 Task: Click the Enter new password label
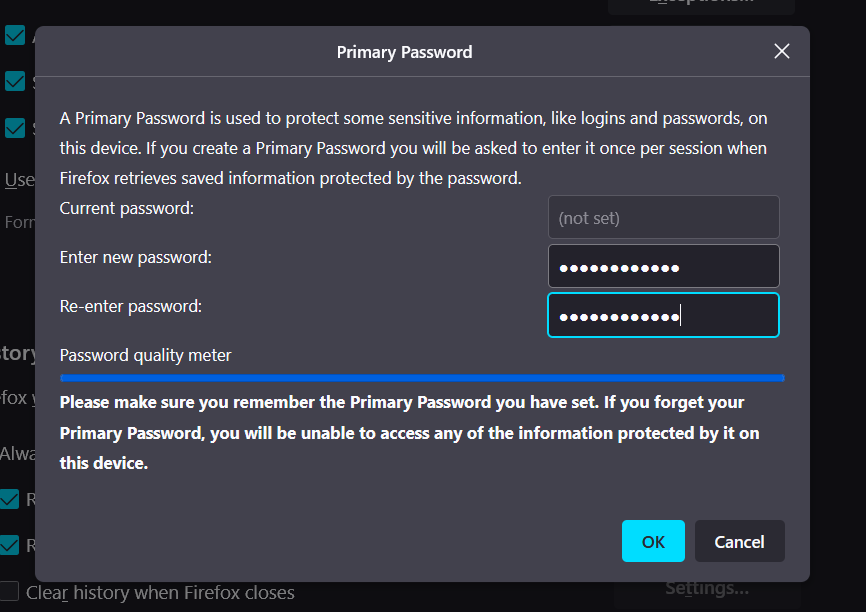[136, 257]
